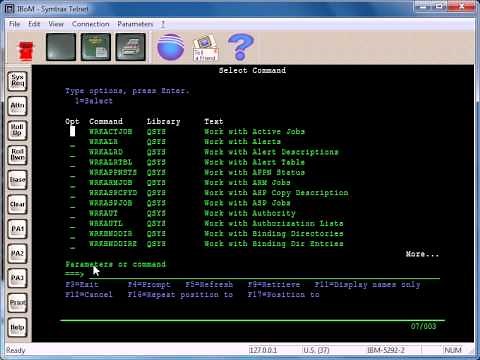Image resolution: width=480 pixels, height=360 pixels.
Task: Click the Parameters or command input line
Action: (x=264, y=274)
